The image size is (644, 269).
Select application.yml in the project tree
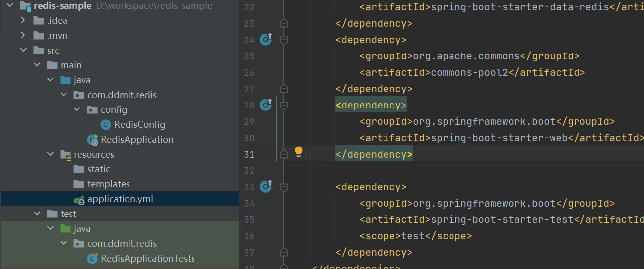tap(120, 199)
